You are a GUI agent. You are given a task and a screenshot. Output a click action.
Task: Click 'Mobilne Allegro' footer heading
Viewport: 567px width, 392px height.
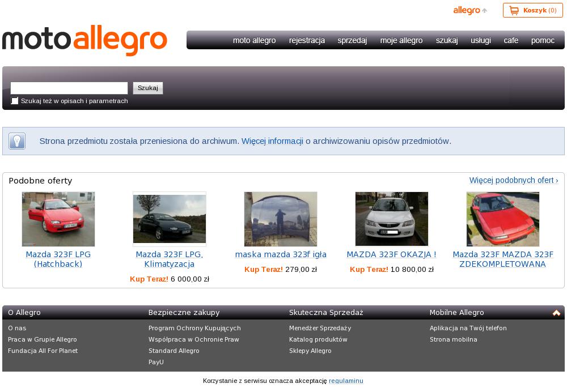pyautogui.click(x=456, y=313)
